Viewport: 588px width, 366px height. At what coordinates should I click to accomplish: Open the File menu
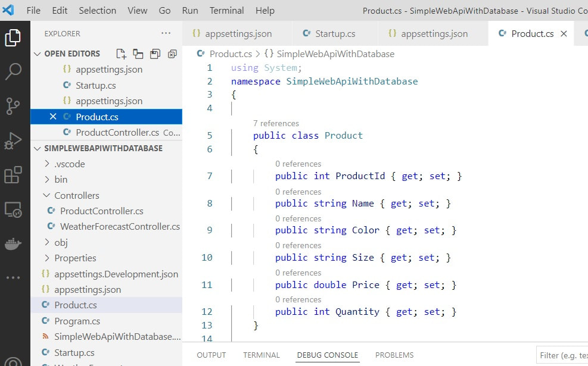33,11
